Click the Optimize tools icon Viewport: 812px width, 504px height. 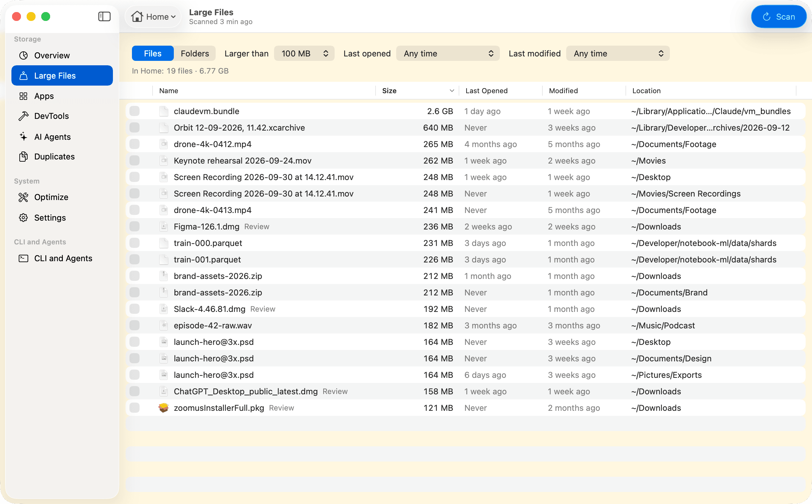(23, 197)
